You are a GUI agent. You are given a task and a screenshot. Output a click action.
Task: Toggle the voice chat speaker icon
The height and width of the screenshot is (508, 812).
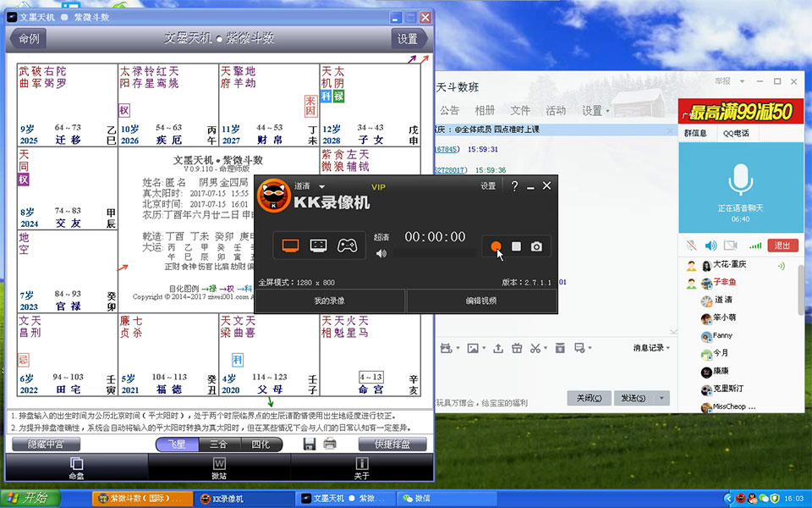[711, 246]
